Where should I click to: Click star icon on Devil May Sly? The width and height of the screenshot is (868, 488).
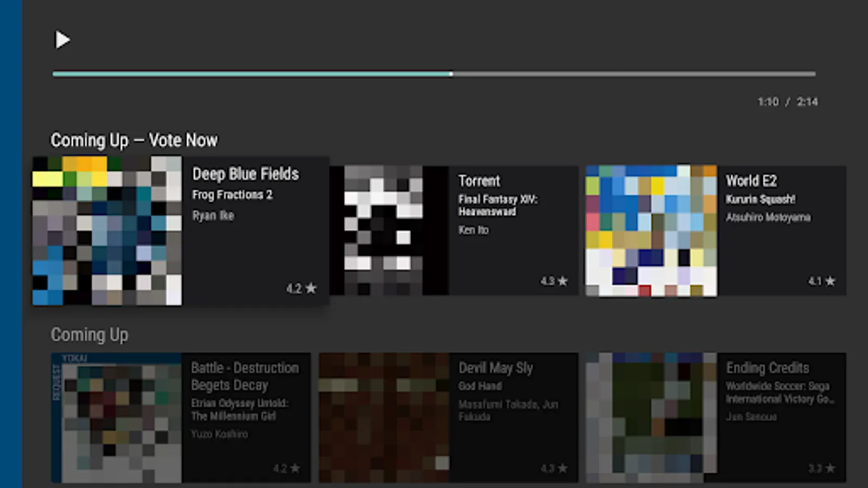point(563,468)
